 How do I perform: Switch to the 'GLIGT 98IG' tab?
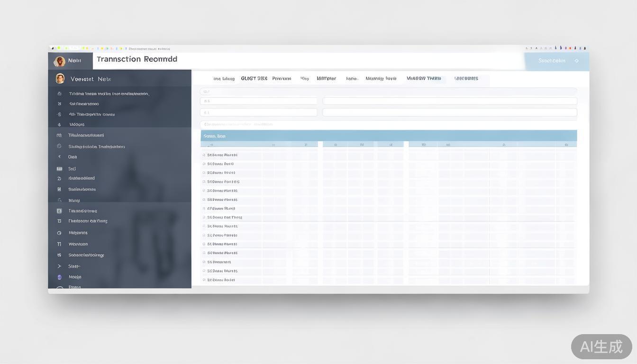[254, 79]
